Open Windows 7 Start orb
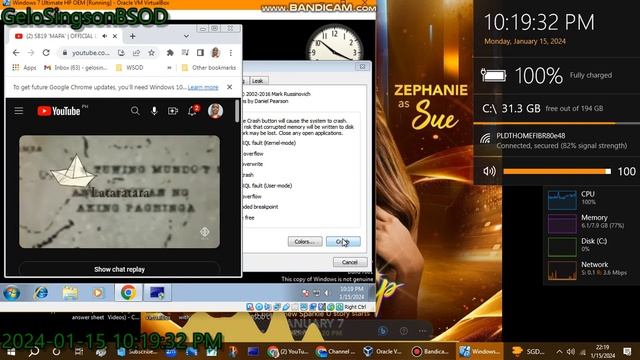This screenshot has height=360, width=640. tap(11, 293)
